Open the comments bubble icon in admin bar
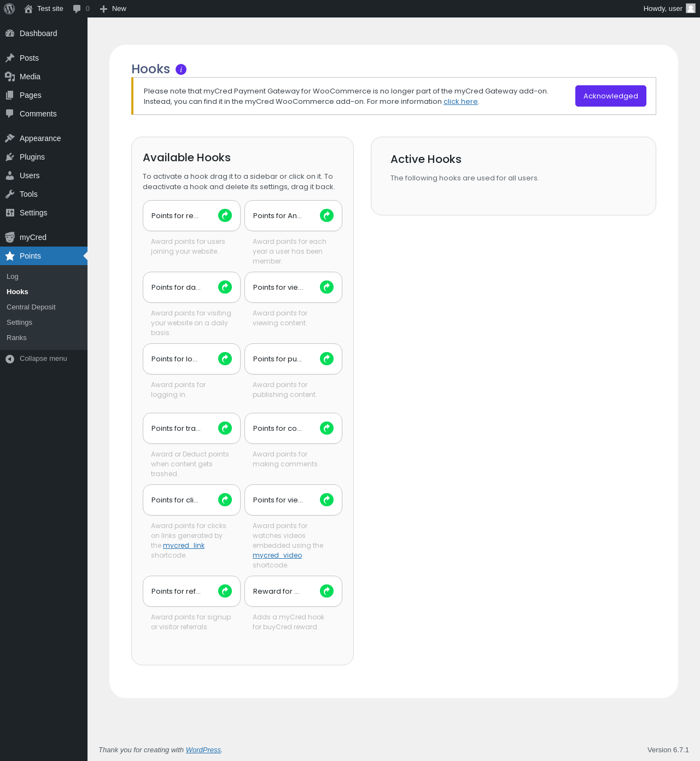The image size is (700, 761). 77,9
